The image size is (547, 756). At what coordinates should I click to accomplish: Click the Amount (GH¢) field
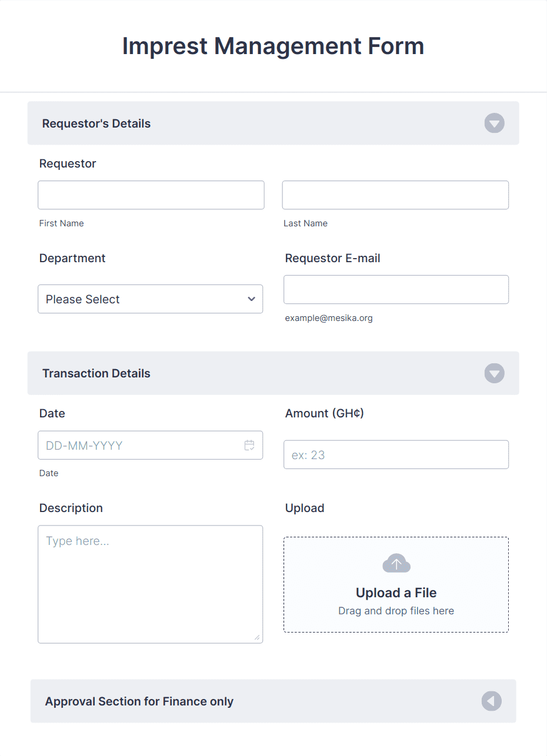click(x=395, y=454)
